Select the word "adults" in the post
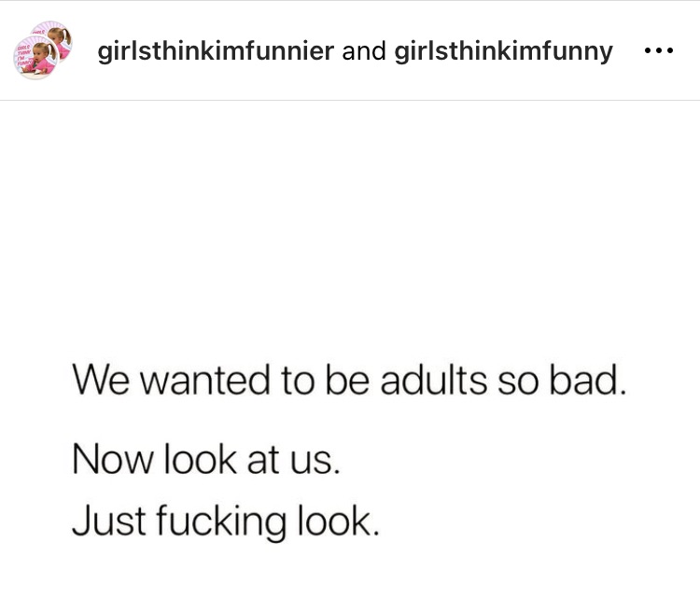Viewport: 700px width, 612px height. [x=433, y=380]
